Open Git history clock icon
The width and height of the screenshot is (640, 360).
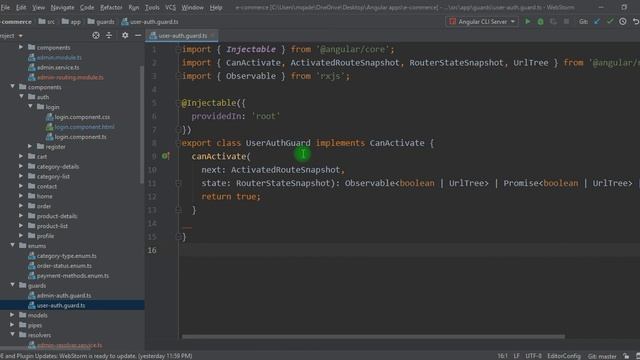pyautogui.click(x=622, y=22)
